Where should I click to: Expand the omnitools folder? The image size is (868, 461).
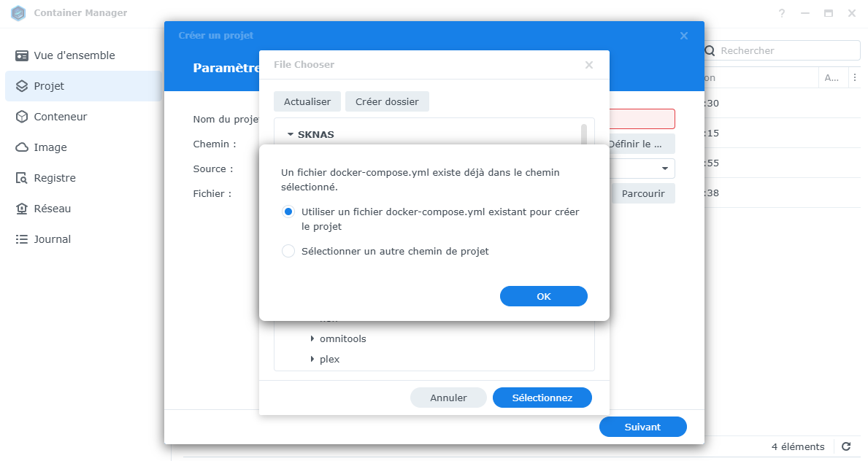[312, 338]
